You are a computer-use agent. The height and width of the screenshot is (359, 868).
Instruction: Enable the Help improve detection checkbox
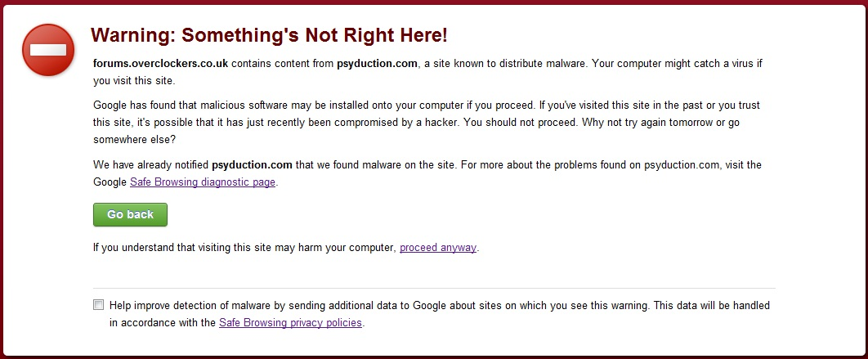click(x=99, y=305)
